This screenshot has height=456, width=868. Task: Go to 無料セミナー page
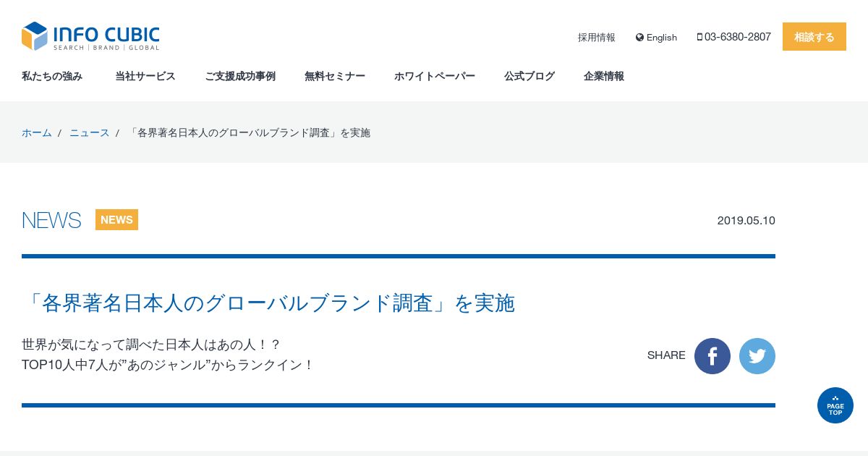[335, 76]
